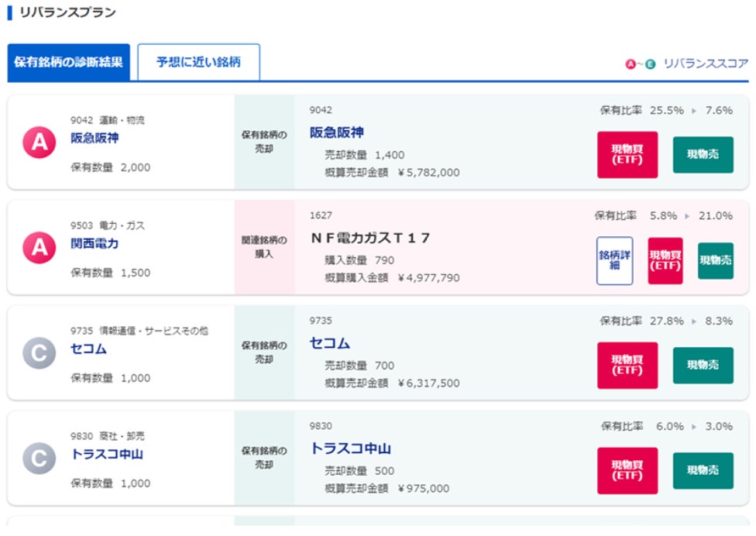
Task: Click the A score badge for 関西電力
Action: click(x=39, y=248)
